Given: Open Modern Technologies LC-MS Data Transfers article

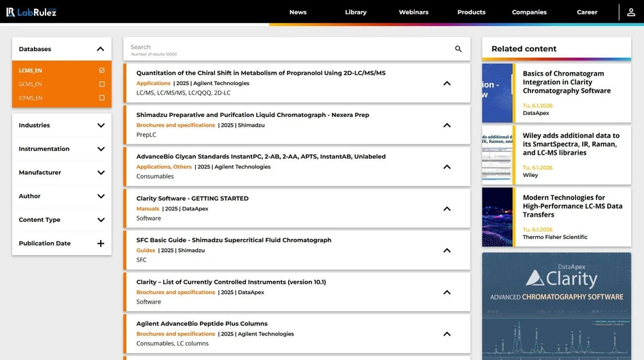Looking at the screenshot, I should point(573,206).
